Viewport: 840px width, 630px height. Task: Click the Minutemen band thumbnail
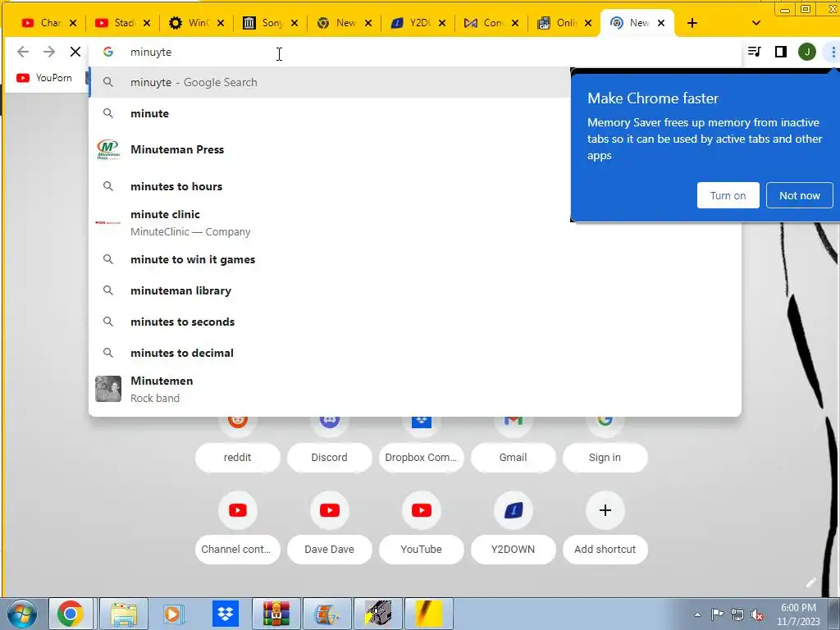(108, 389)
